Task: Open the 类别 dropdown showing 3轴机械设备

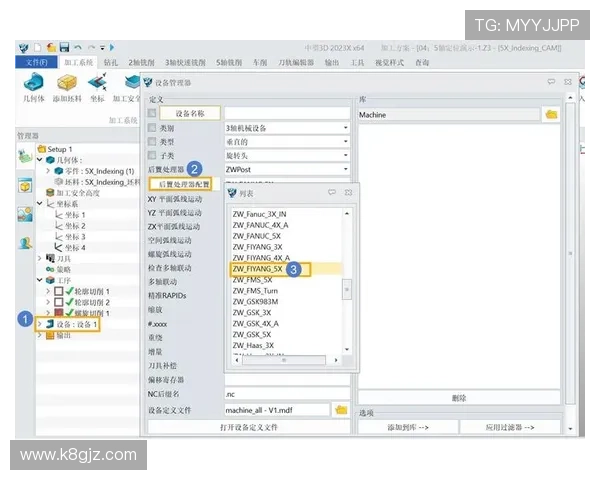Action: [x=286, y=128]
